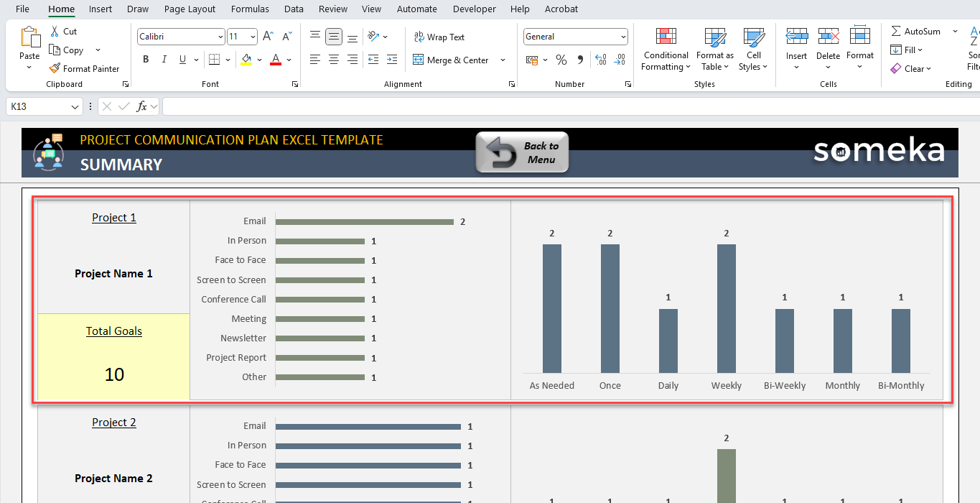Viewport: 980px width, 503px height.
Task: Toggle italic formatting
Action: 164,60
